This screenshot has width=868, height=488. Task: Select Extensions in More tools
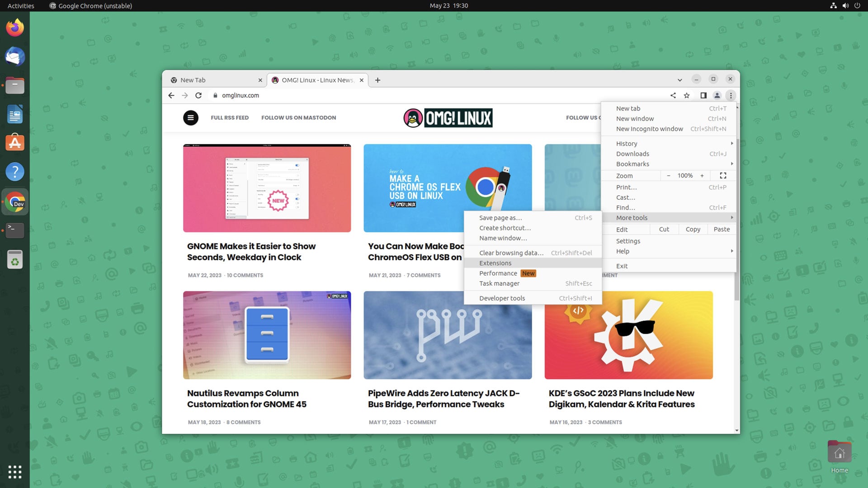[533, 263]
